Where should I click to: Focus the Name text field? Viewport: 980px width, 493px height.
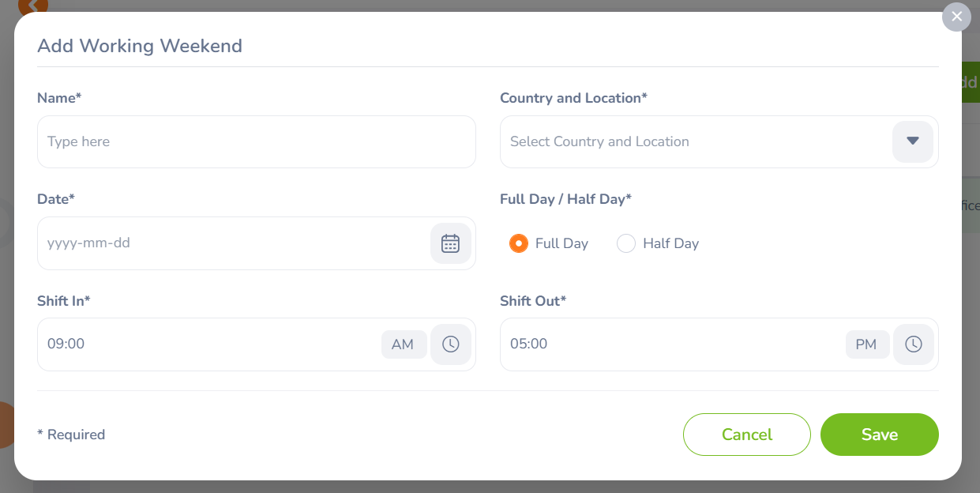(256, 142)
